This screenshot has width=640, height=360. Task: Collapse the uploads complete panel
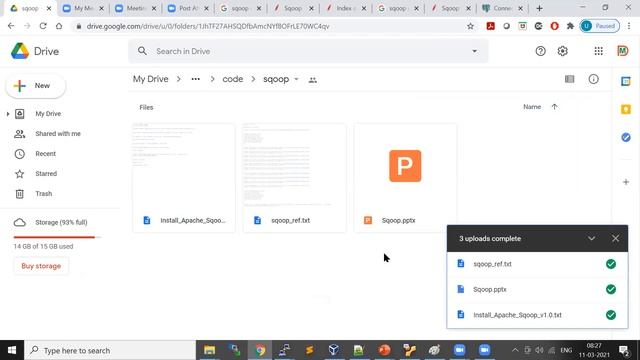click(591, 238)
